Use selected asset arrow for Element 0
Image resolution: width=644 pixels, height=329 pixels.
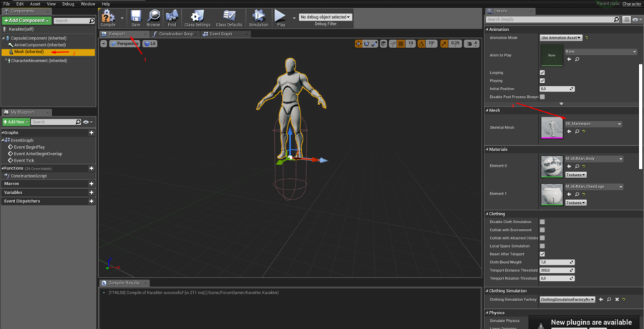(x=569, y=167)
